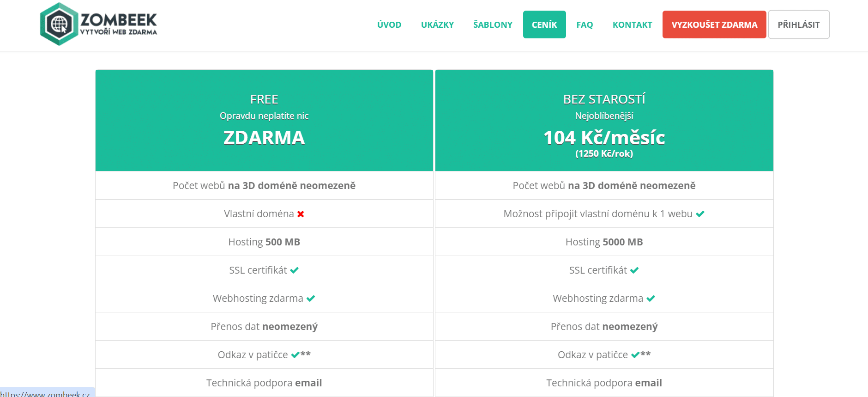The width and height of the screenshot is (868, 397).
Task: Click SSL certifikát checkmark in Bez starostí column
Action: point(634,270)
